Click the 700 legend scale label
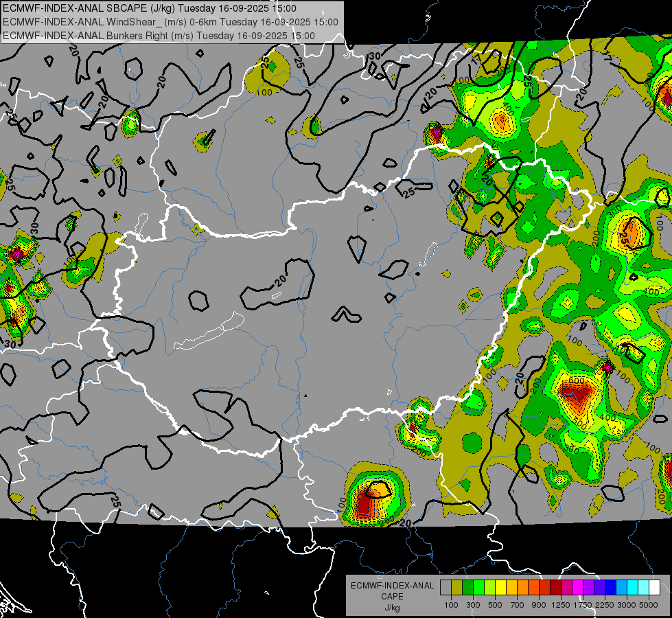 [518, 605]
